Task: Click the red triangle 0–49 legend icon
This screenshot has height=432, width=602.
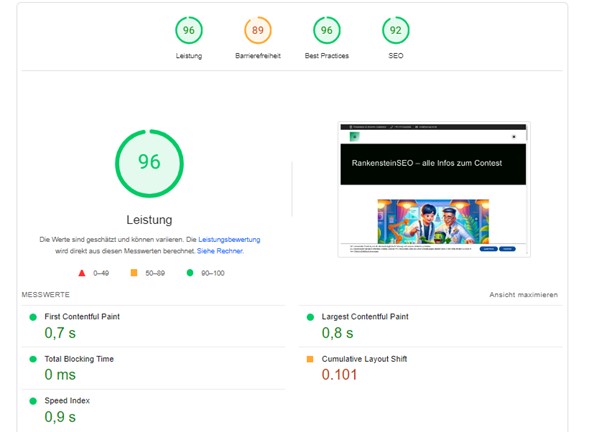Action: point(81,272)
